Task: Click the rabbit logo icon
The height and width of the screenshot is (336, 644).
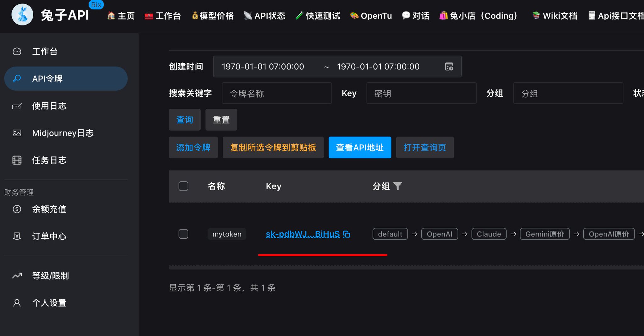Action: pyautogui.click(x=22, y=14)
